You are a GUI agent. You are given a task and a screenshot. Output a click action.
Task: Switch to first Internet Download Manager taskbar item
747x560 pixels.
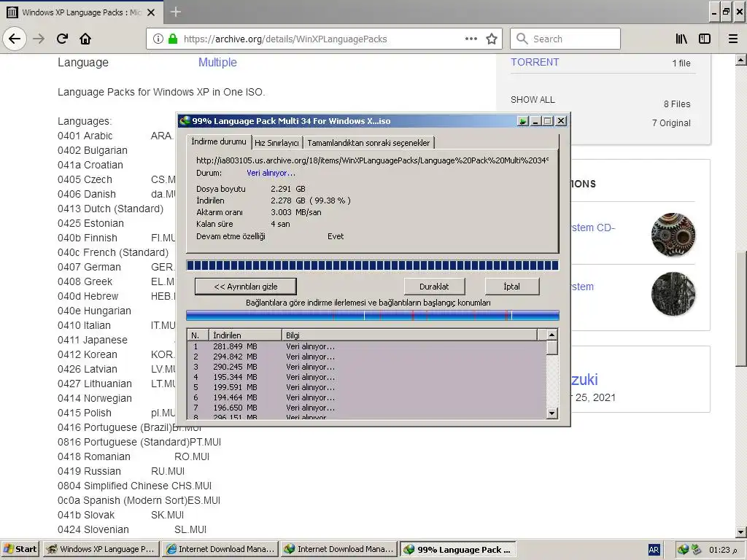pos(220,549)
